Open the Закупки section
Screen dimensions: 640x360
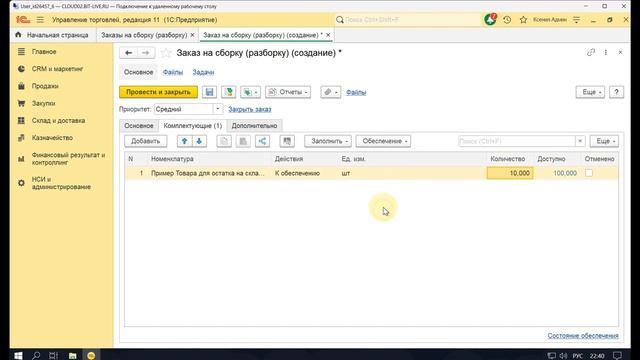click(x=44, y=103)
